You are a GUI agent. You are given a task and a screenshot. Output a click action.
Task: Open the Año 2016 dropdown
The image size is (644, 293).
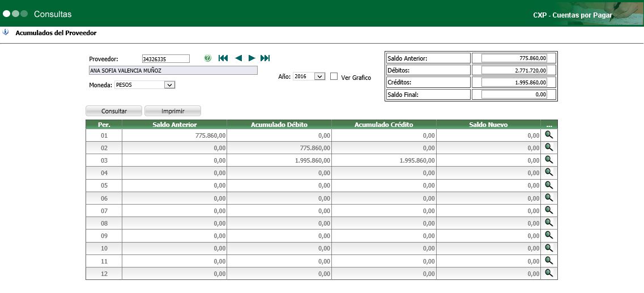pyautogui.click(x=319, y=77)
